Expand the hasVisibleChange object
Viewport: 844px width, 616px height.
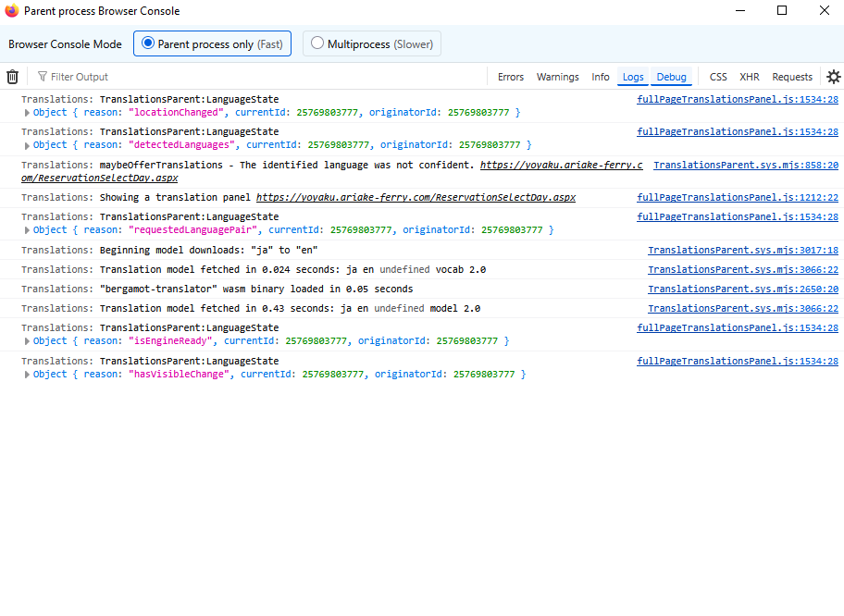tap(27, 375)
